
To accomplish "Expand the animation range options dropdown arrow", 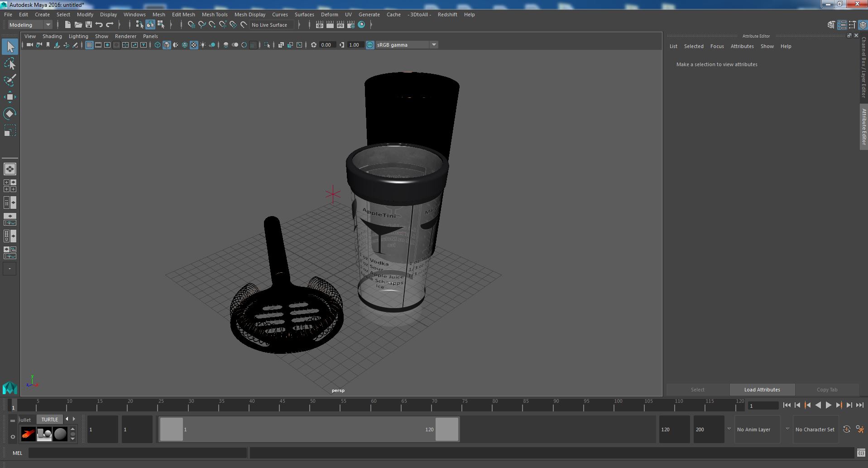I will click(x=729, y=429).
